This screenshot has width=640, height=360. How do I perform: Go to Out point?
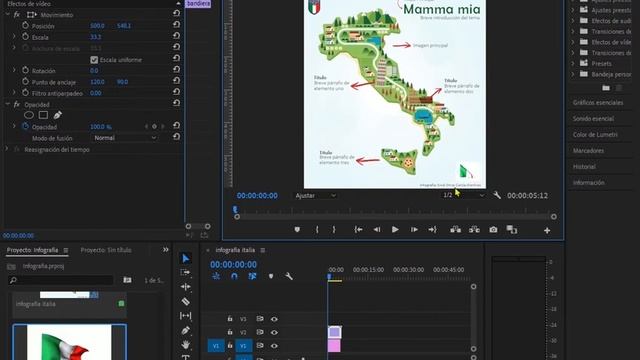pos(433,230)
